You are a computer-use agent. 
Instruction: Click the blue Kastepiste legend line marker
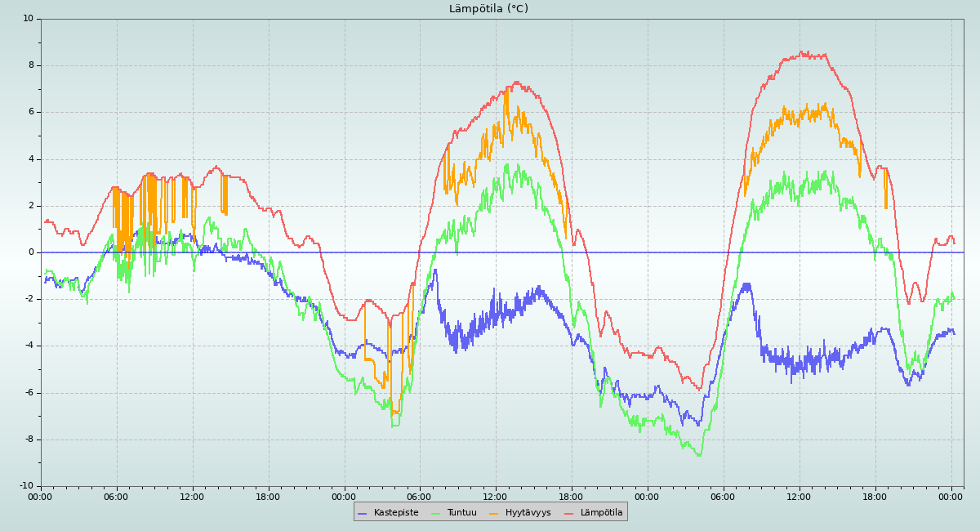click(x=363, y=513)
